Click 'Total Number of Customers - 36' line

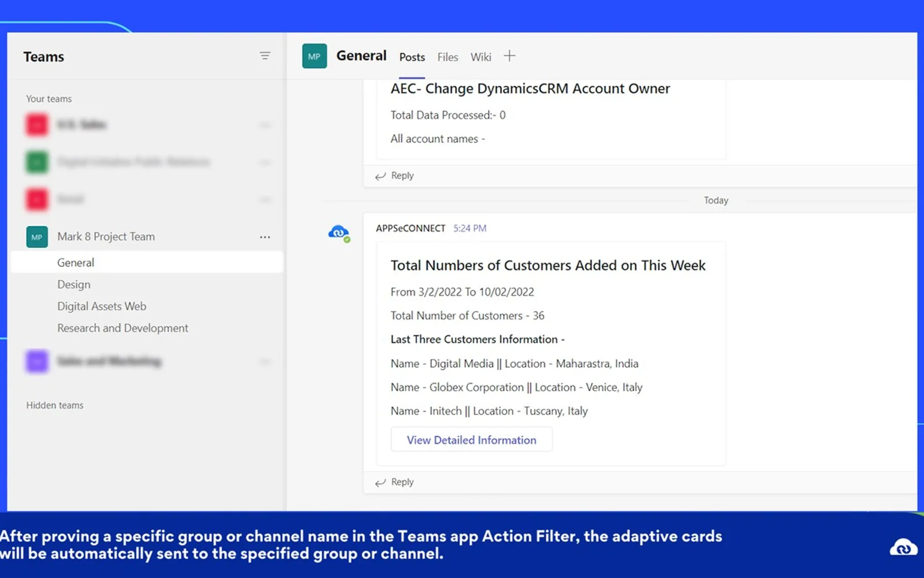tap(467, 316)
